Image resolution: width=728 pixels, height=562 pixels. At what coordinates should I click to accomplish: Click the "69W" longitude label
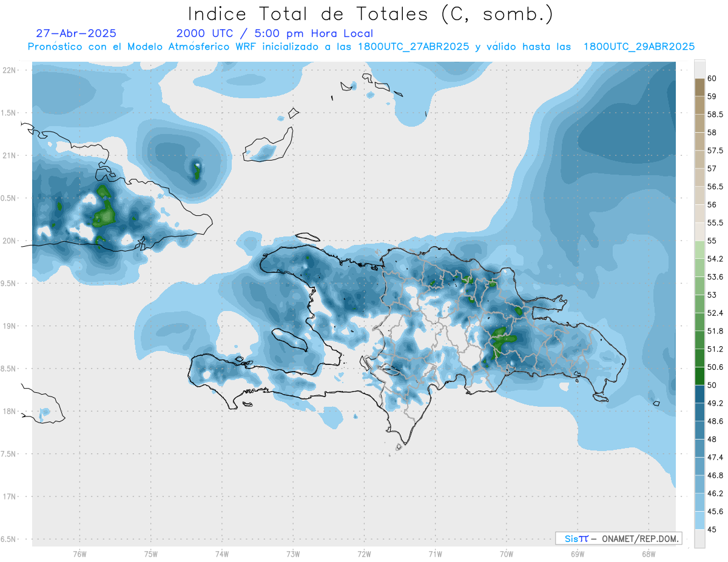click(577, 554)
